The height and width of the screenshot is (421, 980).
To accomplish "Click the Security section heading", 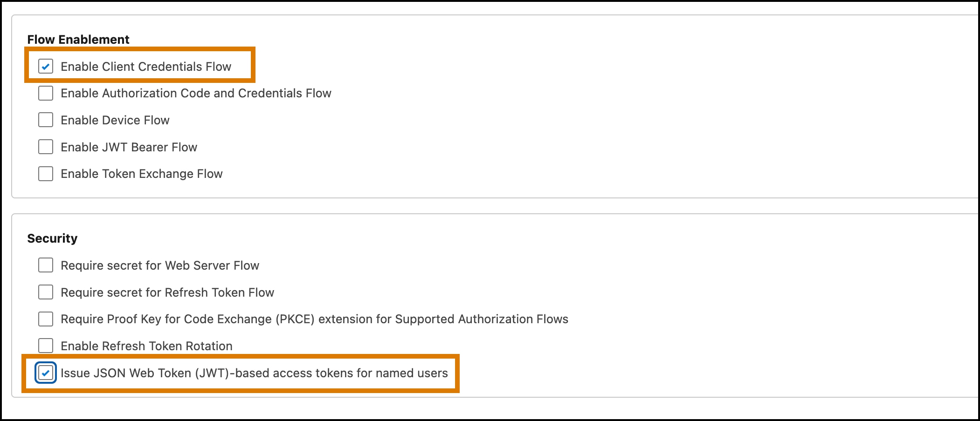I will (x=53, y=238).
